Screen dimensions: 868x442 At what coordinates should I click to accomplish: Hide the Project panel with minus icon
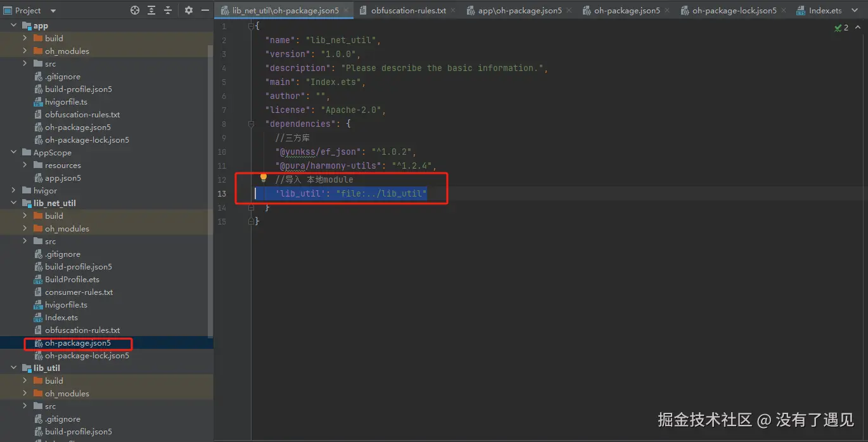point(205,10)
